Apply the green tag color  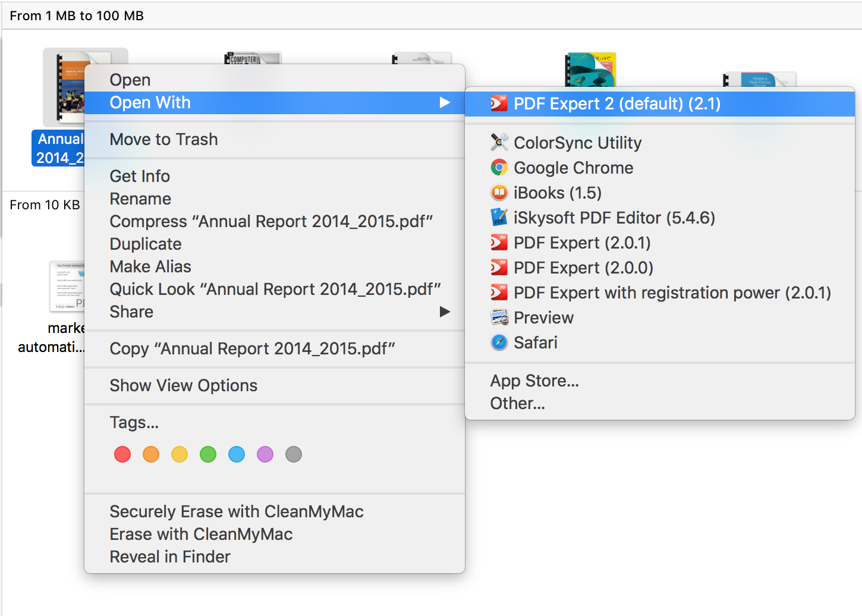[x=208, y=454]
